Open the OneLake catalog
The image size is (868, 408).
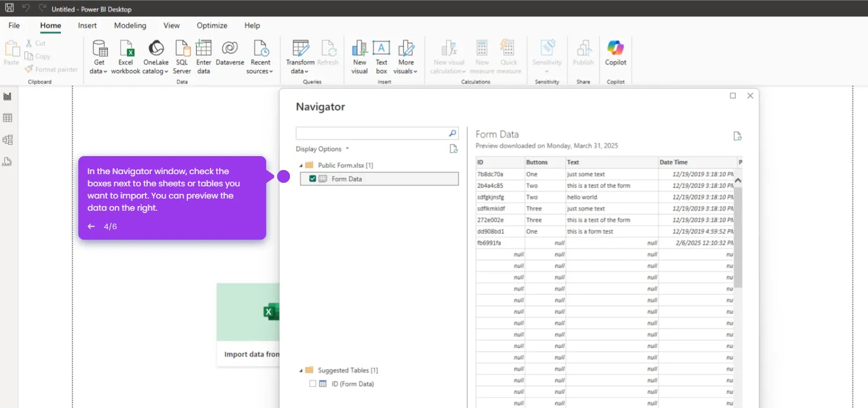pos(155,57)
